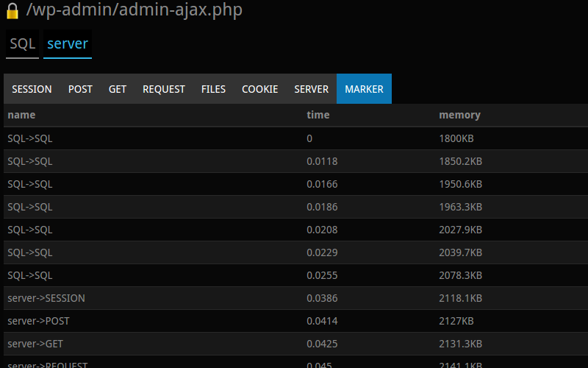This screenshot has height=368, width=588.
Task: Click the 2078.3KB memory cell
Action: pos(461,275)
